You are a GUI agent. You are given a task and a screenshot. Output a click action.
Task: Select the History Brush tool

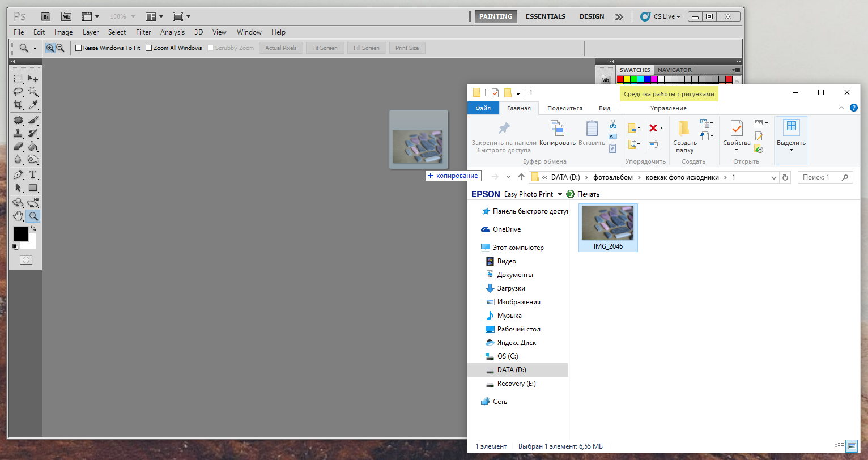point(33,133)
